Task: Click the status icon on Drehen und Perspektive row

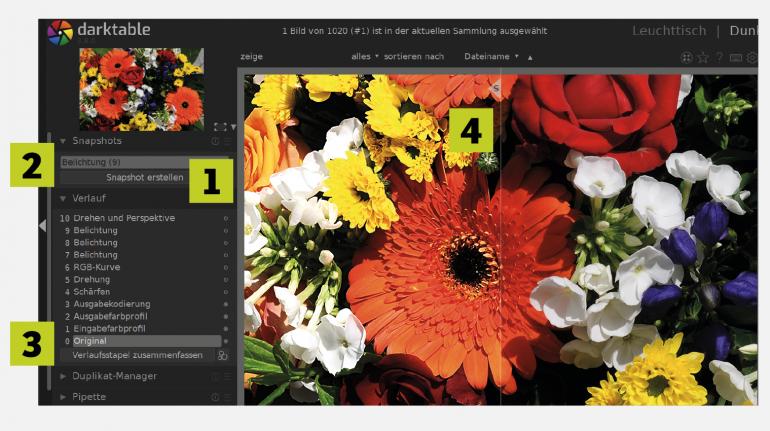Action: click(226, 218)
